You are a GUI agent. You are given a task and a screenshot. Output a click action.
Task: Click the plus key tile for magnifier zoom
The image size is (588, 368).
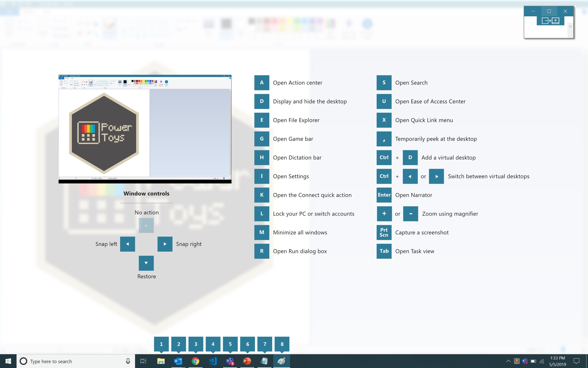[384, 214]
